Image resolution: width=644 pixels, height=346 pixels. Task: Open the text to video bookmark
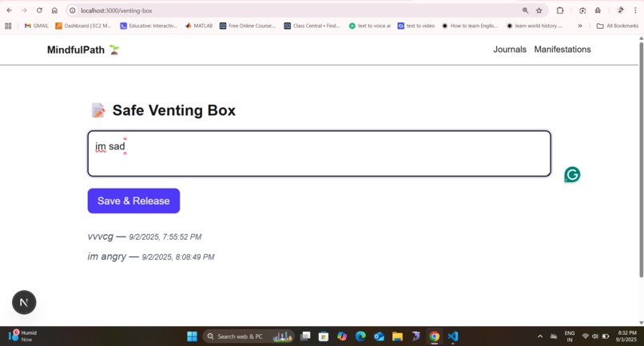pos(416,26)
